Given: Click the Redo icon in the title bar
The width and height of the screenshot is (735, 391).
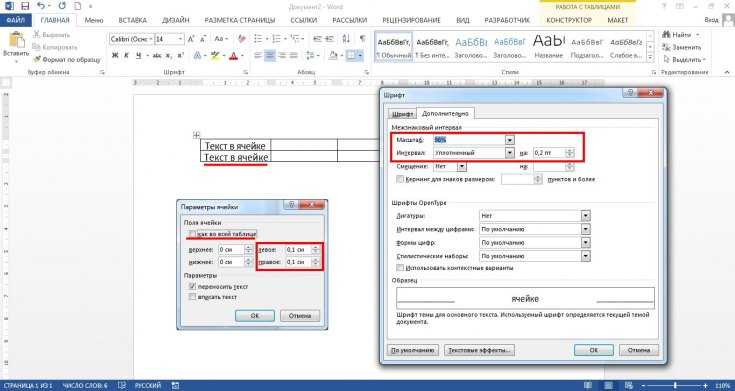Looking at the screenshot, I should (62, 7).
